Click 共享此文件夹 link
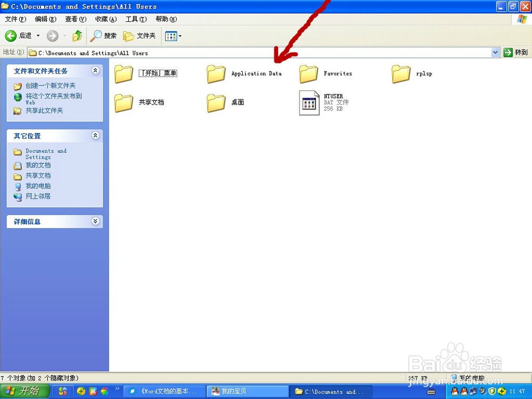532x399 pixels. click(x=45, y=111)
